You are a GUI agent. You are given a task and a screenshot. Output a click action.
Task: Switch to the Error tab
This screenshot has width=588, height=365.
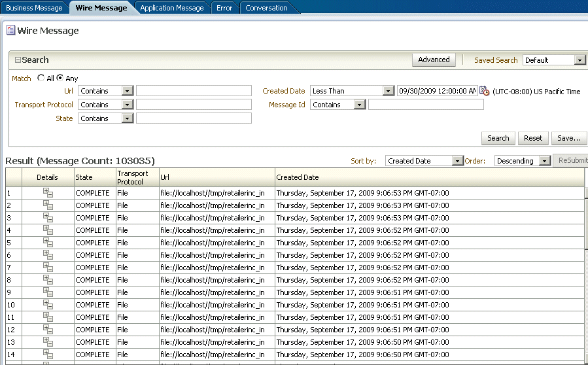(224, 8)
